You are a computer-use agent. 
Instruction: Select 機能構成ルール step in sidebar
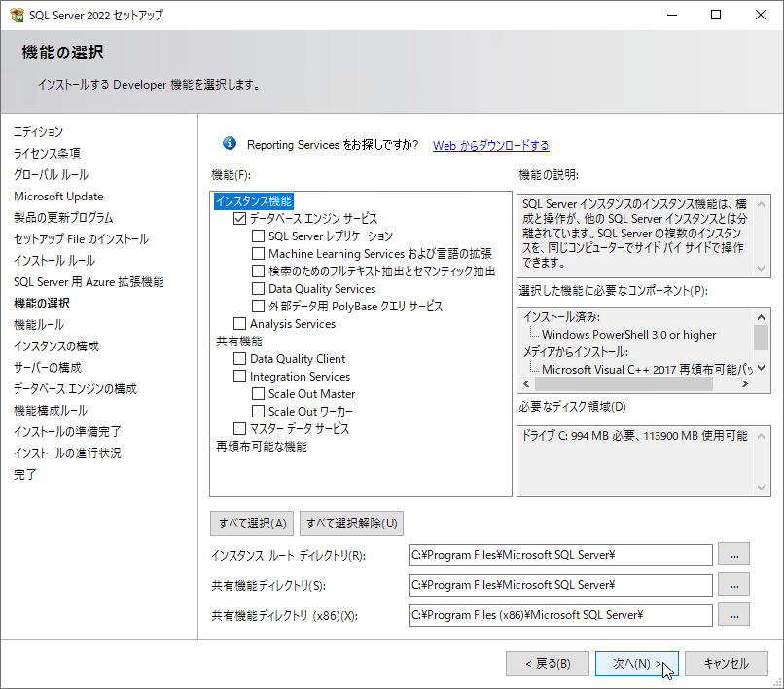click(x=51, y=411)
